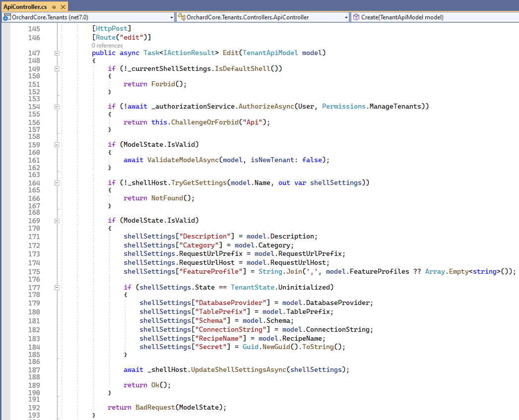Image resolution: width=519 pixels, height=420 pixels.
Task: Collapse the TryGetSettings if block at line 164
Action: click(x=57, y=183)
